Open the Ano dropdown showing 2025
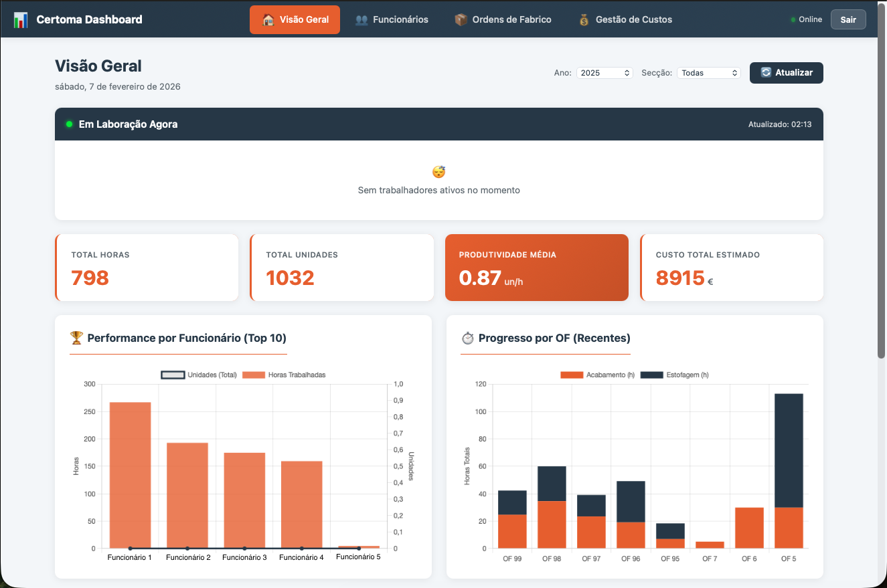The image size is (887, 588). point(604,73)
